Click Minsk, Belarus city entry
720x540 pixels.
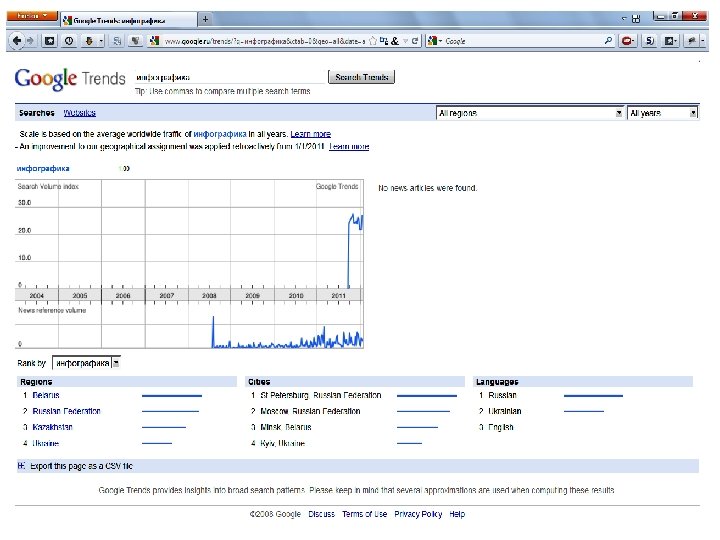[x=286, y=427]
